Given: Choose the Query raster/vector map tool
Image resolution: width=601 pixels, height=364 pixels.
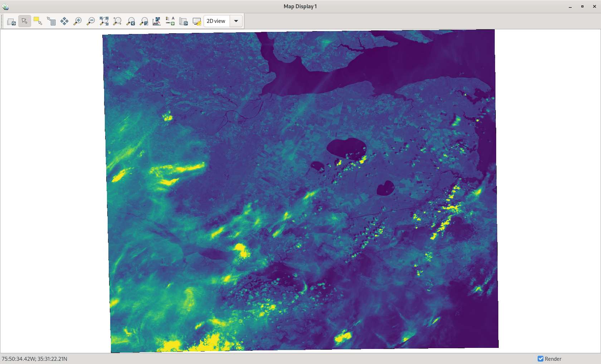Looking at the screenshot, I should click(51, 21).
